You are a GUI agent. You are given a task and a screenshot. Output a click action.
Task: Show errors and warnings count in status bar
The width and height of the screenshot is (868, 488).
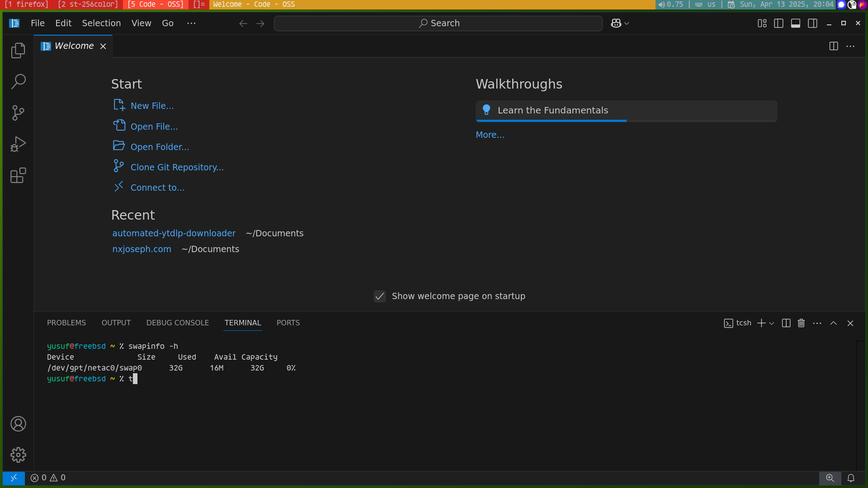tap(48, 478)
